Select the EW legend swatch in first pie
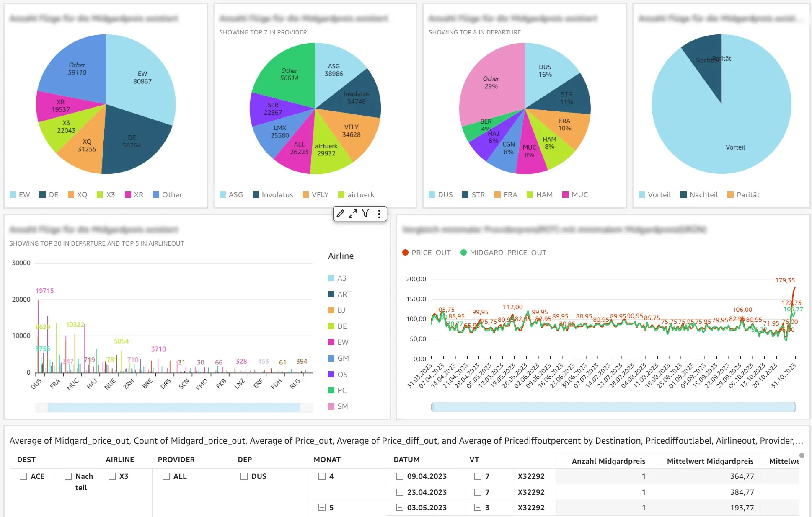Viewport: 812px width, 517px height. [13, 195]
